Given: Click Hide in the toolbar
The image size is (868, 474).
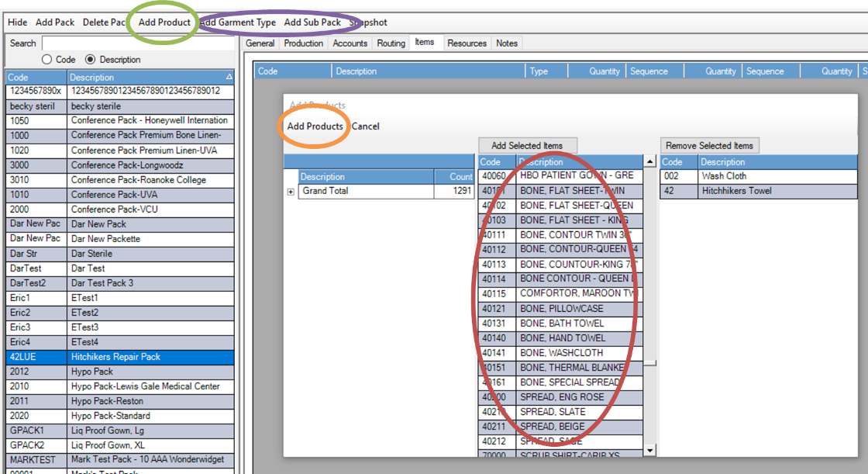Looking at the screenshot, I should click(x=17, y=22).
